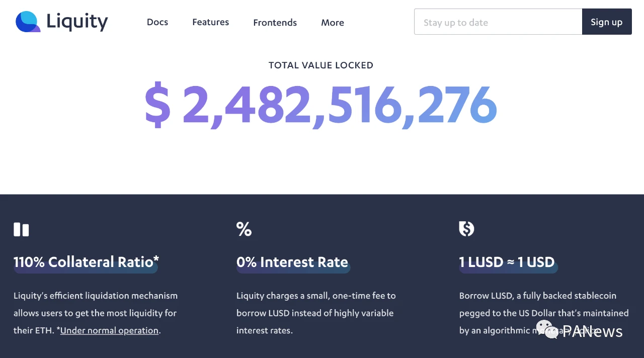Click the 0% Interest Rate heading
Image resolution: width=644 pixels, height=358 pixels.
(x=292, y=262)
